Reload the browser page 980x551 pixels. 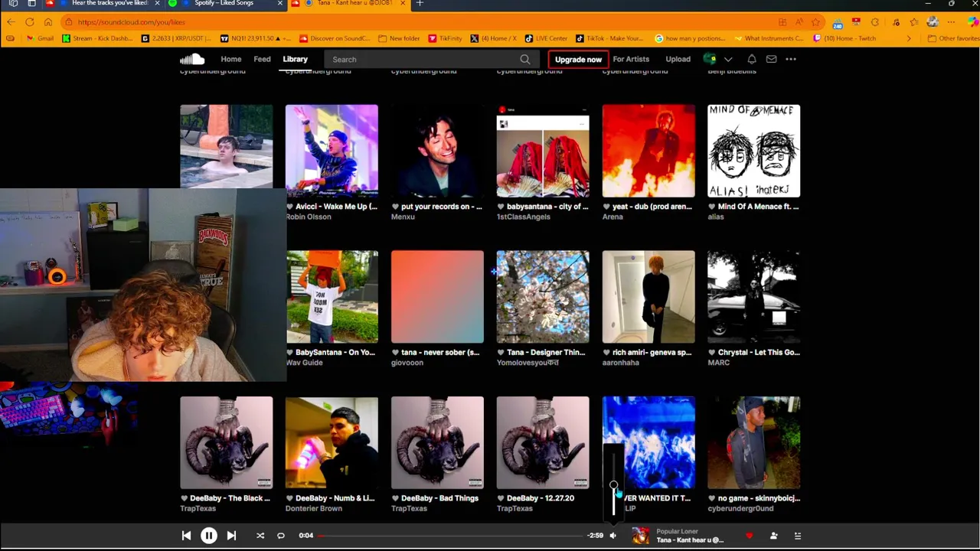pyautogui.click(x=29, y=22)
